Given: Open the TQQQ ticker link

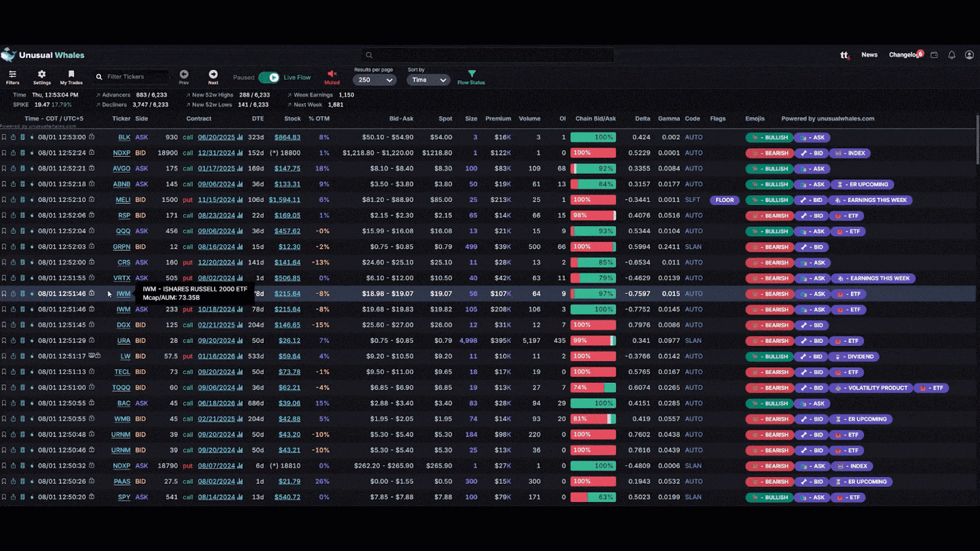Looking at the screenshot, I should coord(121,388).
